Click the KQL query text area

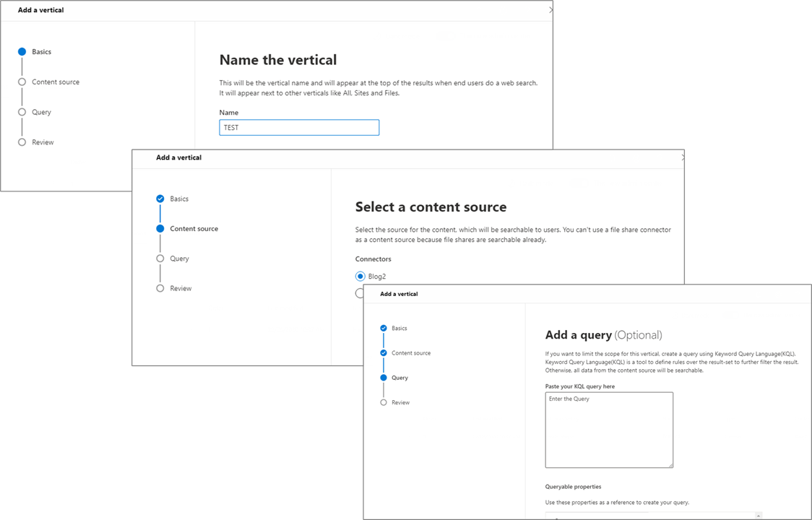[609, 430]
